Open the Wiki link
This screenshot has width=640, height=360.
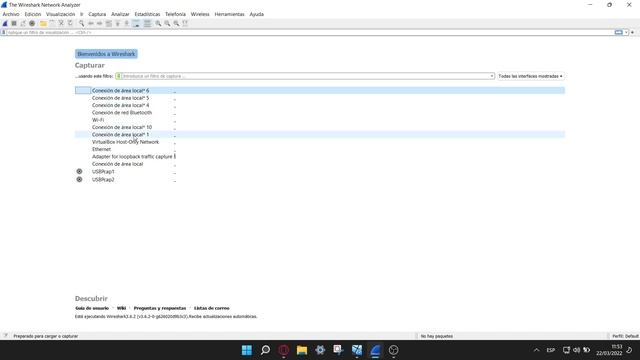(121, 308)
